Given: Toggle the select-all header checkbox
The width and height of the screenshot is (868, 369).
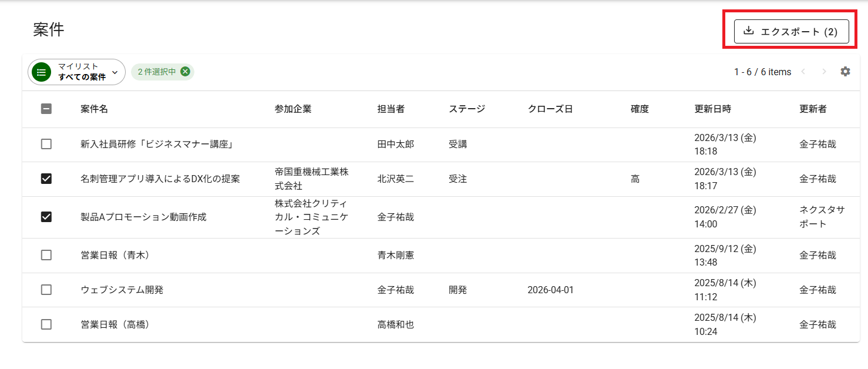Looking at the screenshot, I should click(x=46, y=109).
